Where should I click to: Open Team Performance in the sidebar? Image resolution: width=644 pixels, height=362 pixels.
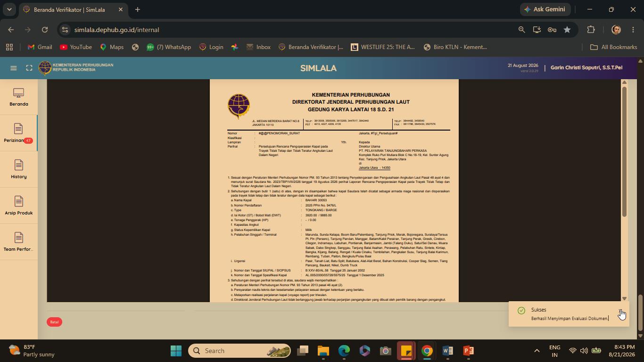19,242
